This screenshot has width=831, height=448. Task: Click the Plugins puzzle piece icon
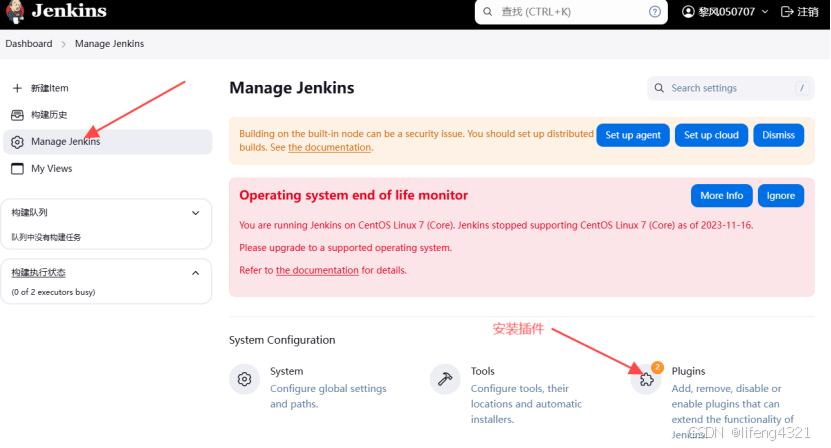(646, 380)
